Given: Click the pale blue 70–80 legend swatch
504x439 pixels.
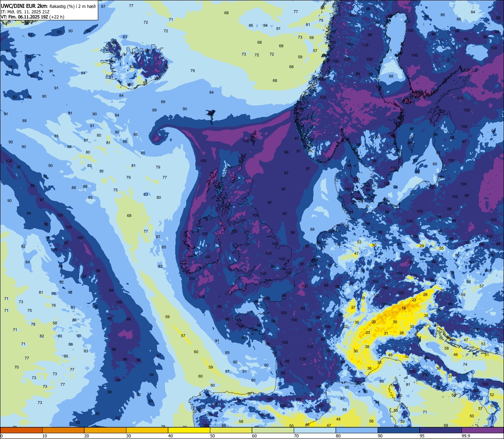Looking at the screenshot, I should 315,430.
